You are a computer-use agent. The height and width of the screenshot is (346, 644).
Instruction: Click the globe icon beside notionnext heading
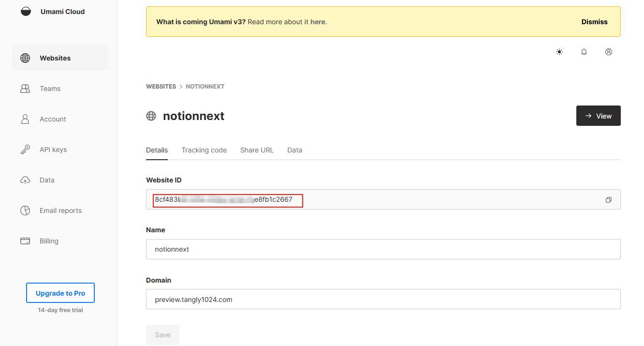pyautogui.click(x=151, y=116)
